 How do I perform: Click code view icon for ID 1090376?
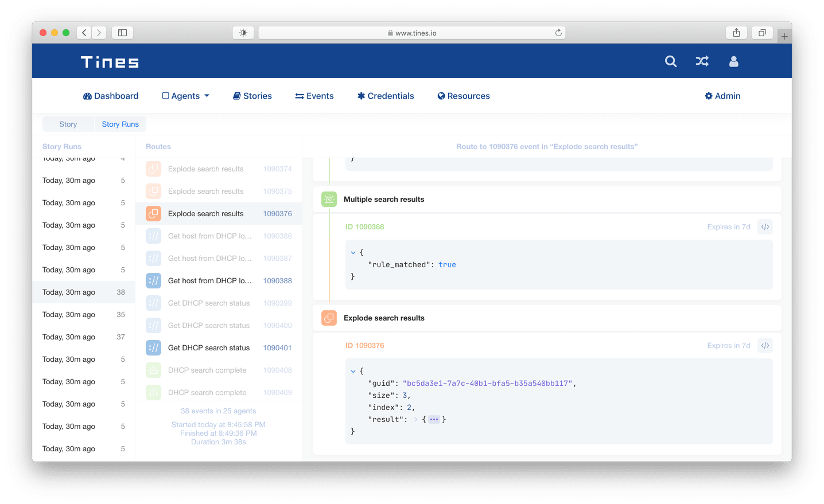pyautogui.click(x=765, y=346)
